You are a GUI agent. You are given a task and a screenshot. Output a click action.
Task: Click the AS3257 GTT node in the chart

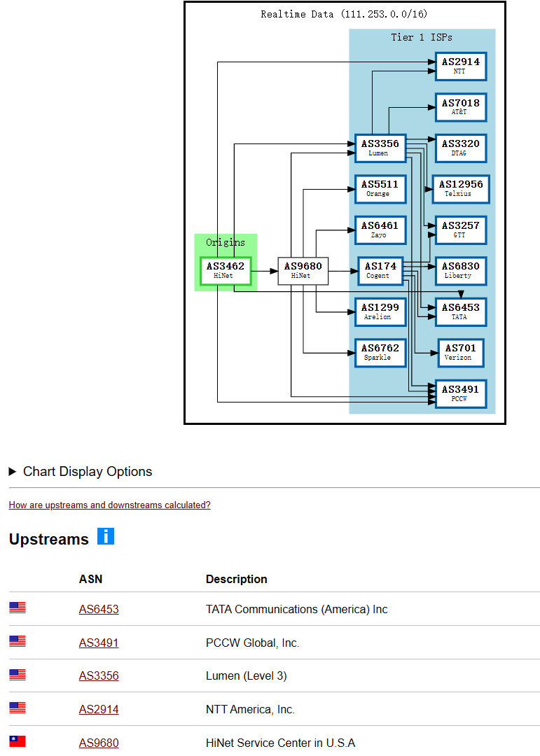tap(461, 230)
